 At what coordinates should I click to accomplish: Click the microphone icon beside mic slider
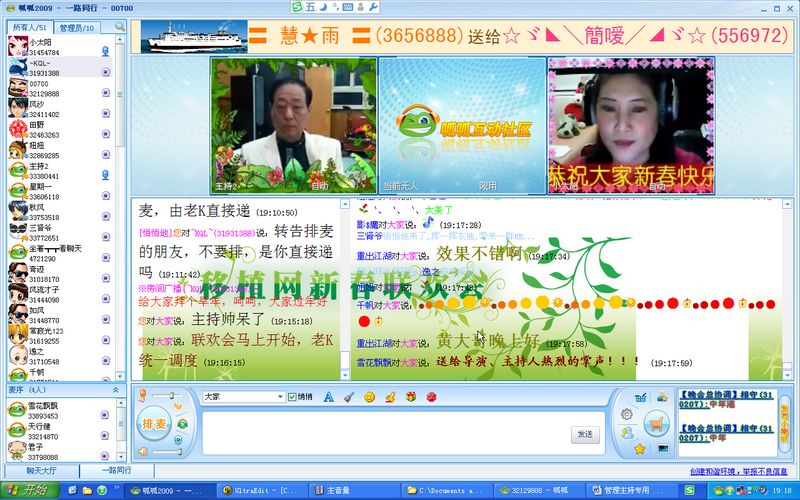click(x=143, y=395)
